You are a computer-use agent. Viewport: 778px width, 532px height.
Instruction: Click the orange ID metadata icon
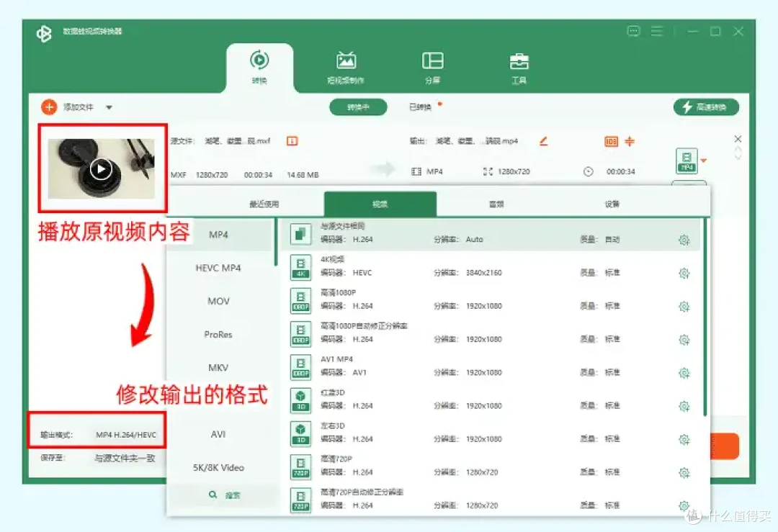click(612, 142)
